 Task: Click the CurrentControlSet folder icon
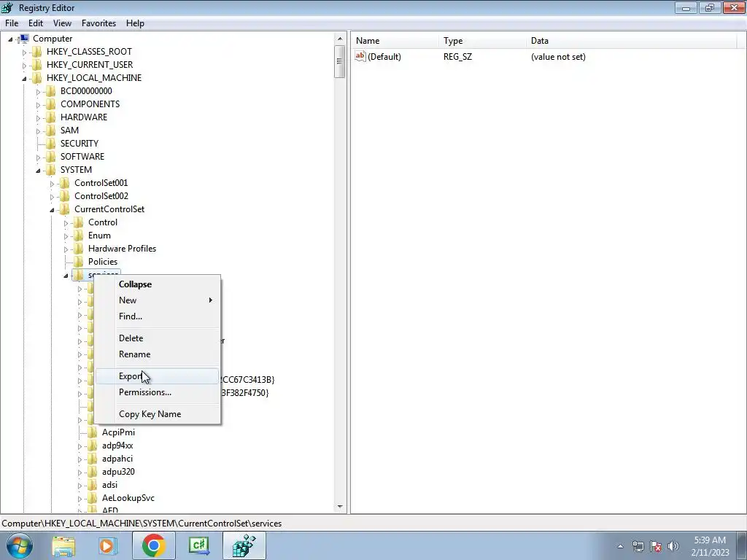(x=65, y=209)
